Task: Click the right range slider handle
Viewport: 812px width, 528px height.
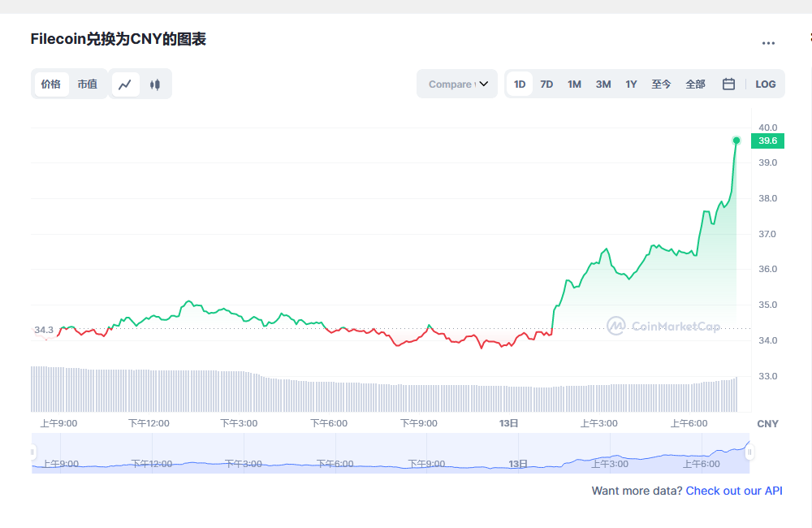Action: 749,452
